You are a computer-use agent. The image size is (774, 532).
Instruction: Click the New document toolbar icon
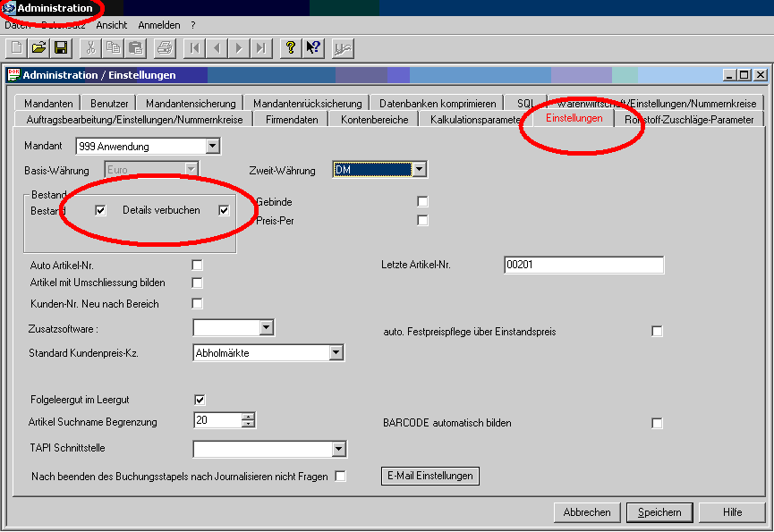[16, 47]
